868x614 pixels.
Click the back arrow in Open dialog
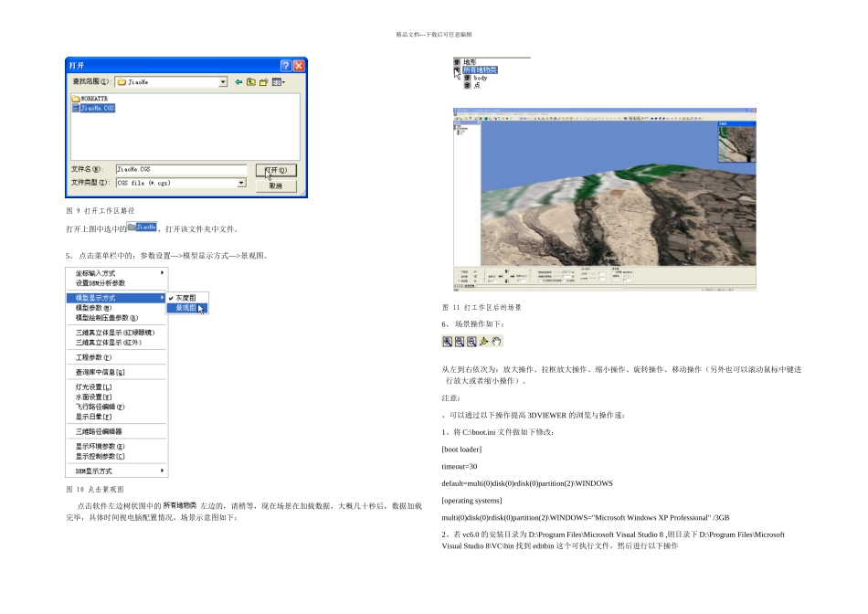pyautogui.click(x=238, y=82)
